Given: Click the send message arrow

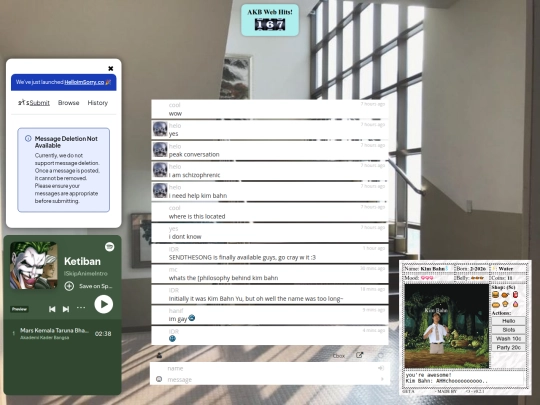Looking at the screenshot, I should click(382, 379).
